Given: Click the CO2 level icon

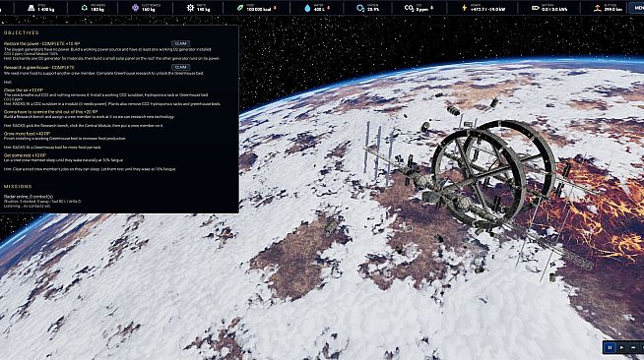Looking at the screenshot, I should (x=409, y=8).
